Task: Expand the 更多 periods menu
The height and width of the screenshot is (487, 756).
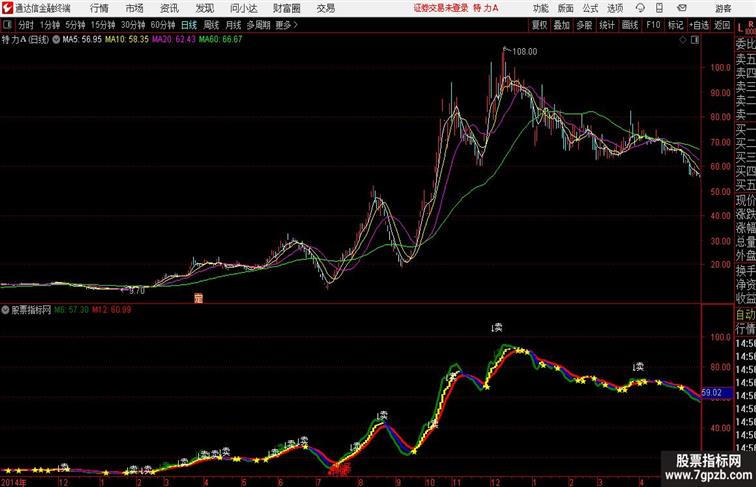Action: tap(286, 25)
